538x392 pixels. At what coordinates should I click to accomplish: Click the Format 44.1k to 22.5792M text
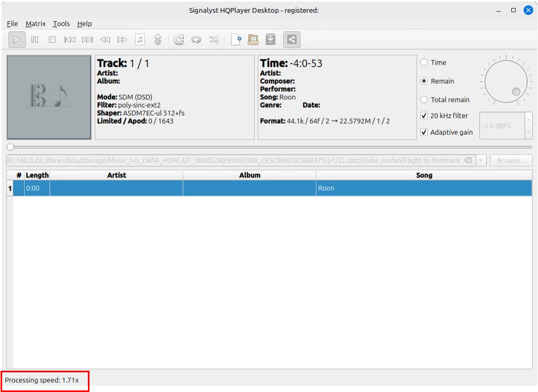[x=324, y=121]
